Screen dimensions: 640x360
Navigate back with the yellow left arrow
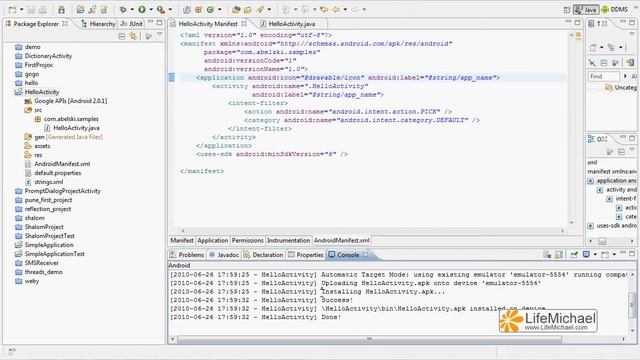pyautogui.click(x=336, y=9)
